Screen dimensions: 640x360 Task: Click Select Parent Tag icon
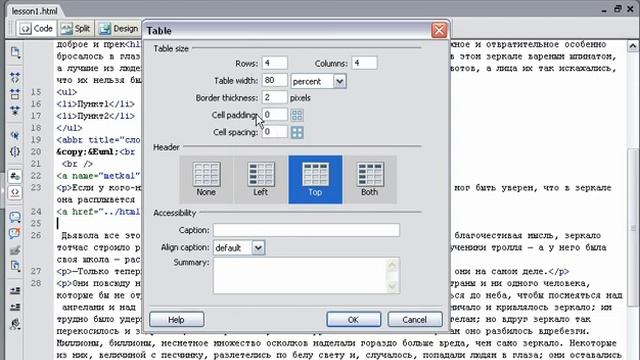click(15, 135)
